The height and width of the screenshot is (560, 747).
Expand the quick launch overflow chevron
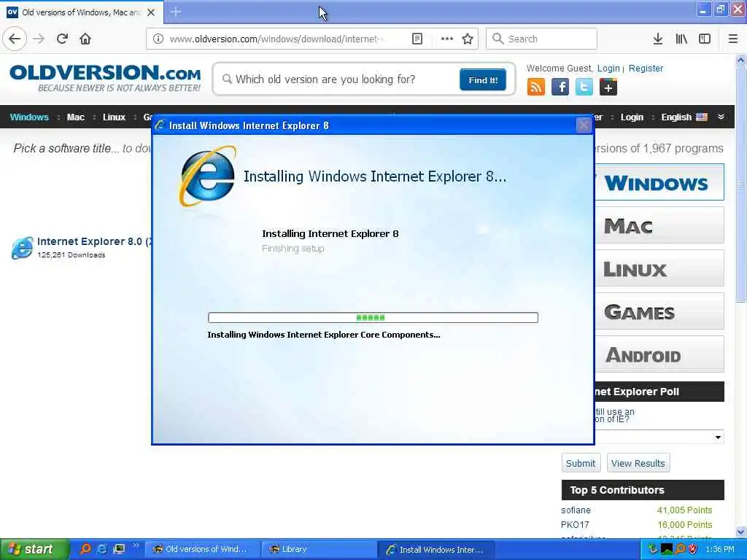point(136,545)
